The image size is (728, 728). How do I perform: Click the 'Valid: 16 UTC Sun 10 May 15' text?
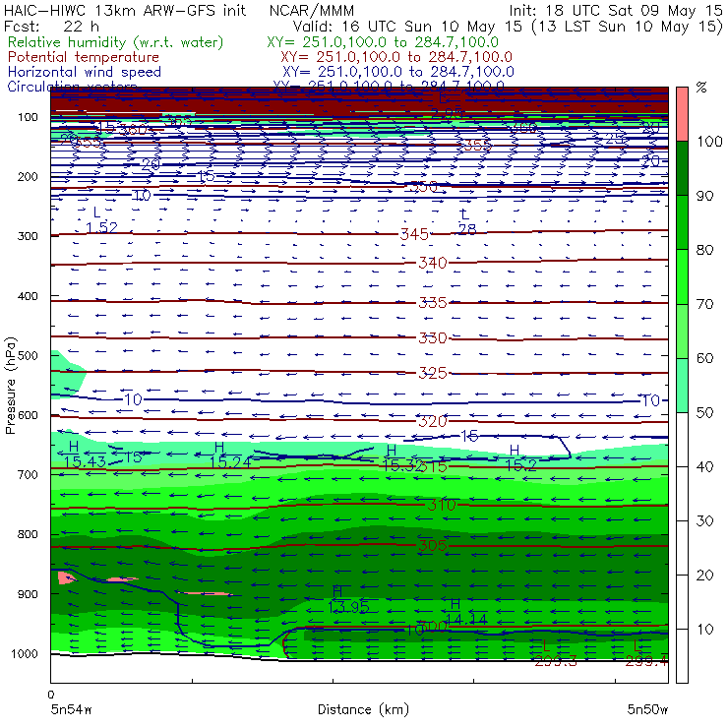[409, 26]
